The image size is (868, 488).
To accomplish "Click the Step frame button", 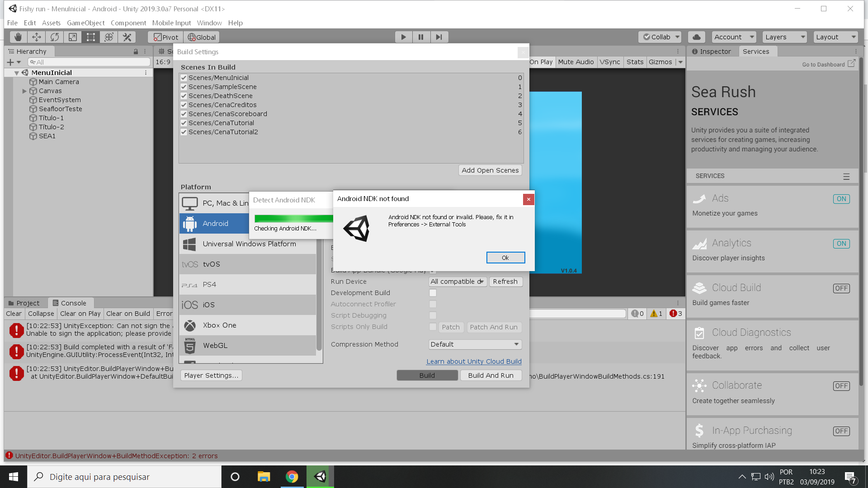I will (x=439, y=37).
